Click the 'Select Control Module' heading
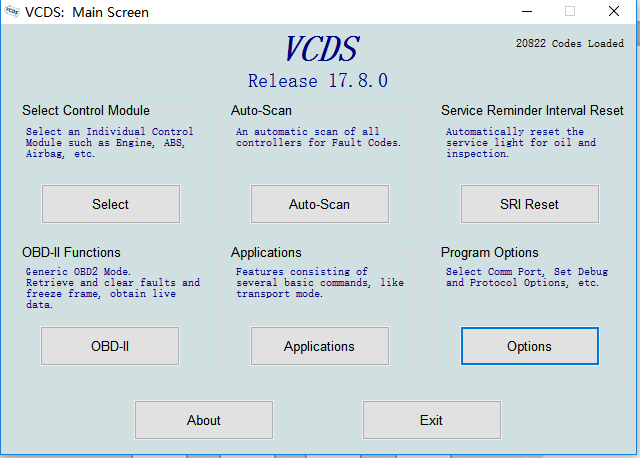 point(86,110)
